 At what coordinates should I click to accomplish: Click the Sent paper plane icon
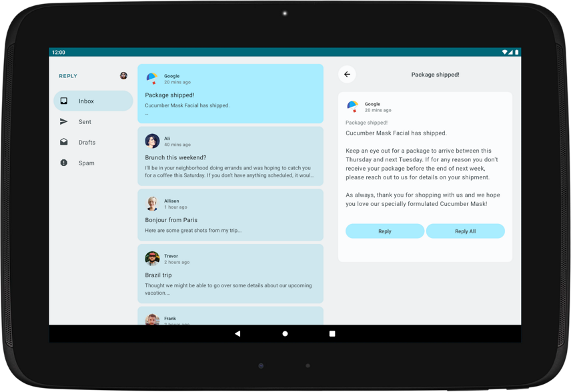[x=64, y=122]
